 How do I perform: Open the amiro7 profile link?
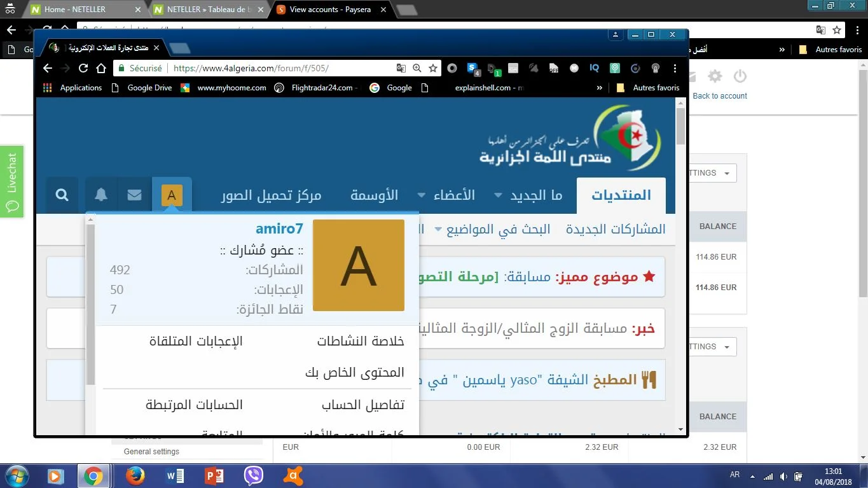pyautogui.click(x=279, y=228)
